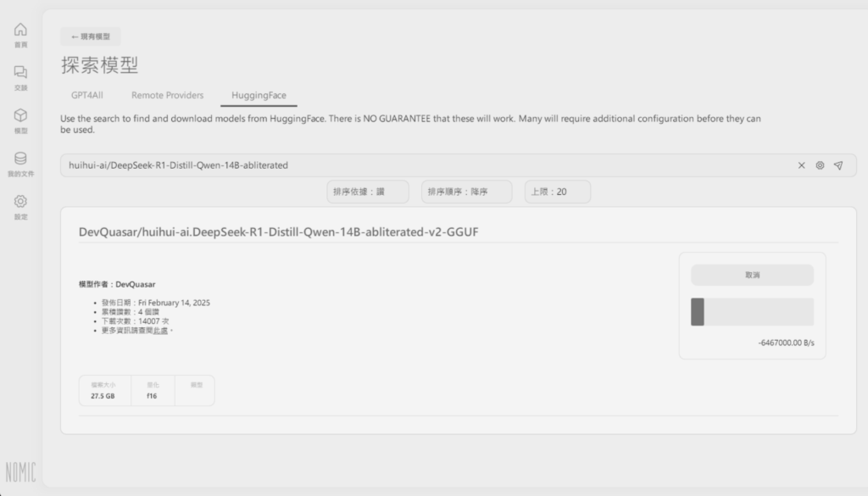The width and height of the screenshot is (868, 496).
Task: Open search options gear icon in search bar
Action: point(820,165)
